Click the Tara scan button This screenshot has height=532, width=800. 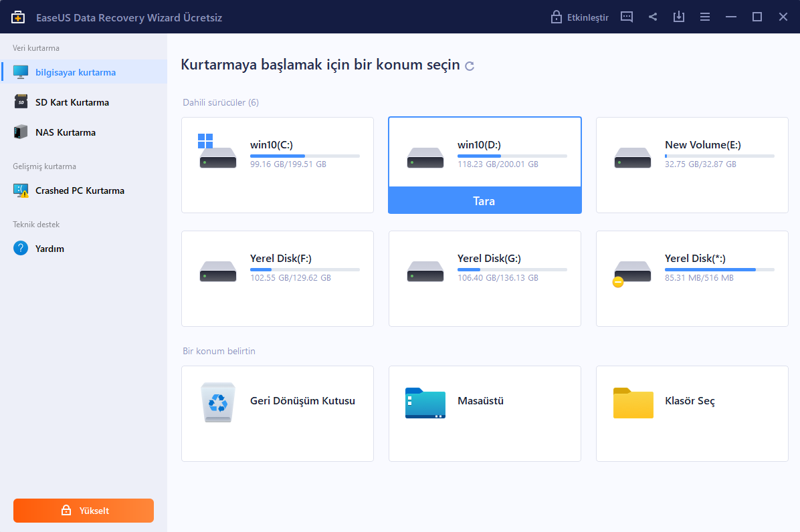484,201
